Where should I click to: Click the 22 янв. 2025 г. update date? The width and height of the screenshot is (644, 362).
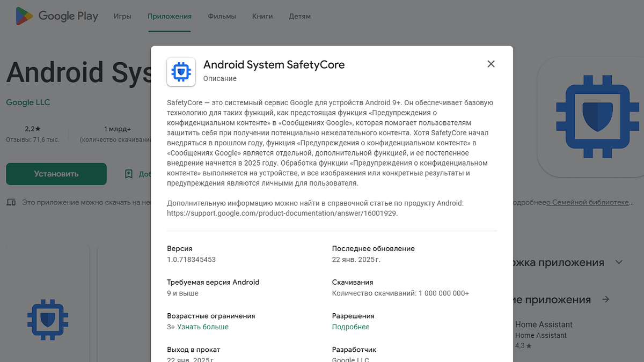click(356, 260)
